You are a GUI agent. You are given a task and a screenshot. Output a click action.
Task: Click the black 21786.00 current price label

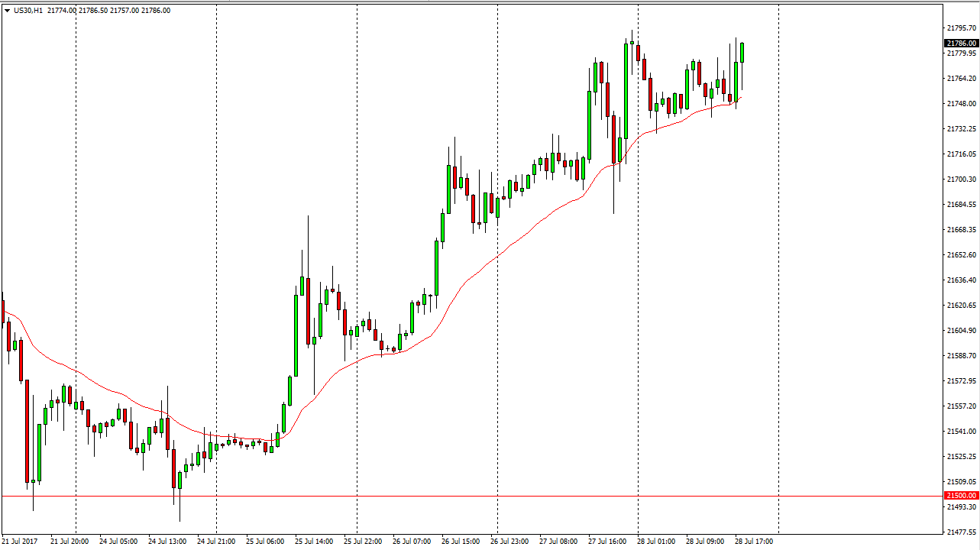coord(962,44)
